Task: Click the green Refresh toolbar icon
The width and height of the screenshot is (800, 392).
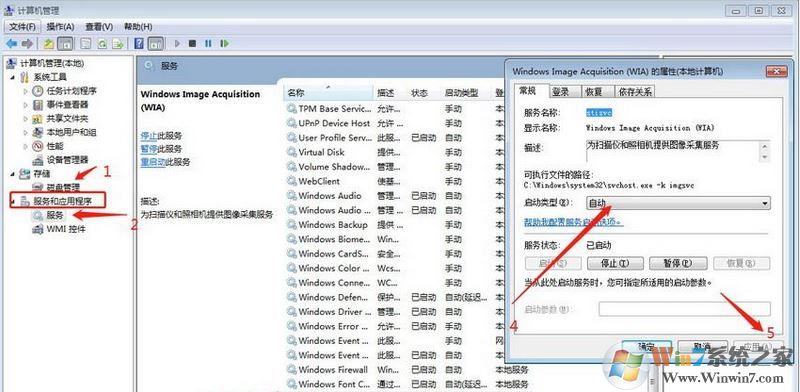Action: [x=102, y=44]
